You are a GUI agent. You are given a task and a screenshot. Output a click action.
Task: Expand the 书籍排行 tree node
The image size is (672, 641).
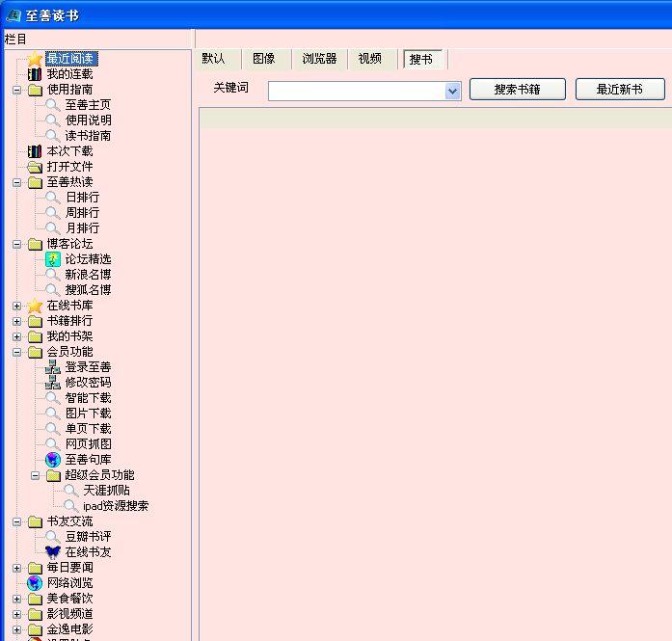pyautogui.click(x=16, y=321)
